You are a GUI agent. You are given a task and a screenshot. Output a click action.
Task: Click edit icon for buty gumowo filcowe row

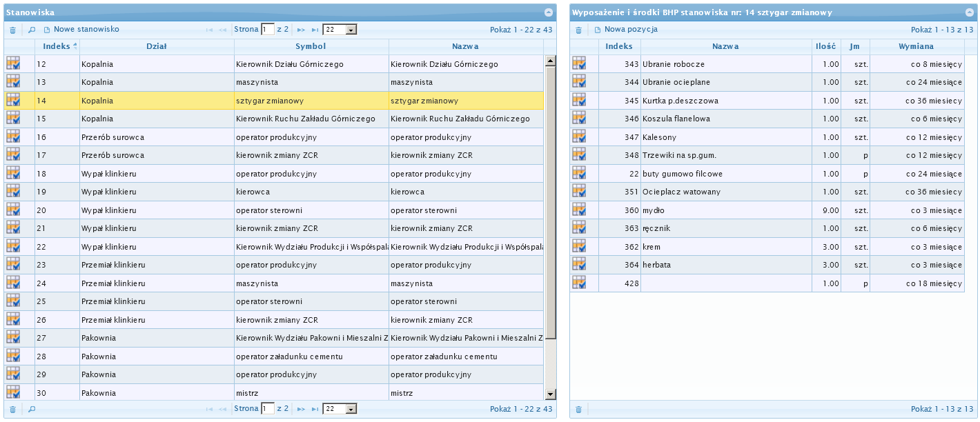click(579, 173)
